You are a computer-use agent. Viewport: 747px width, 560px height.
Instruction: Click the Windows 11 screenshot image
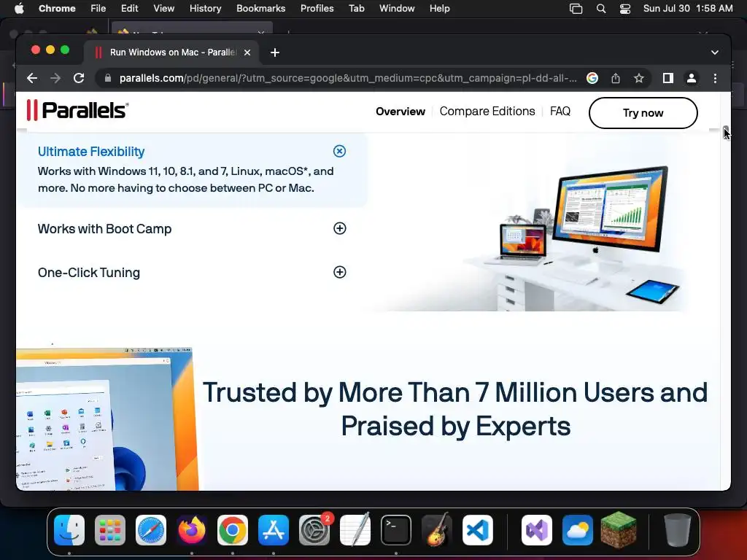click(107, 419)
